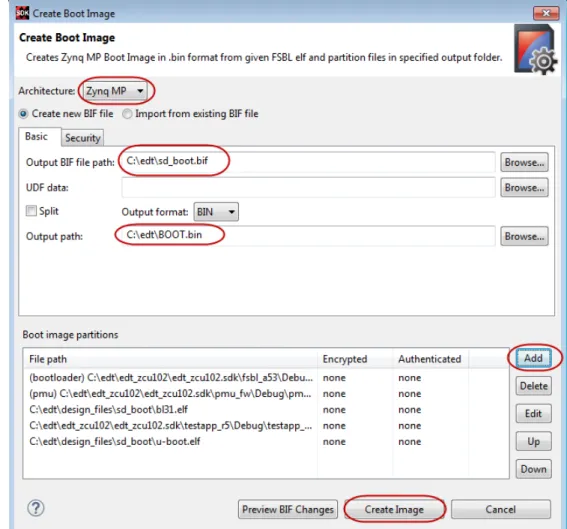This screenshot has width=567, height=529.
Task: Add a boot image partition
Action: (533, 358)
